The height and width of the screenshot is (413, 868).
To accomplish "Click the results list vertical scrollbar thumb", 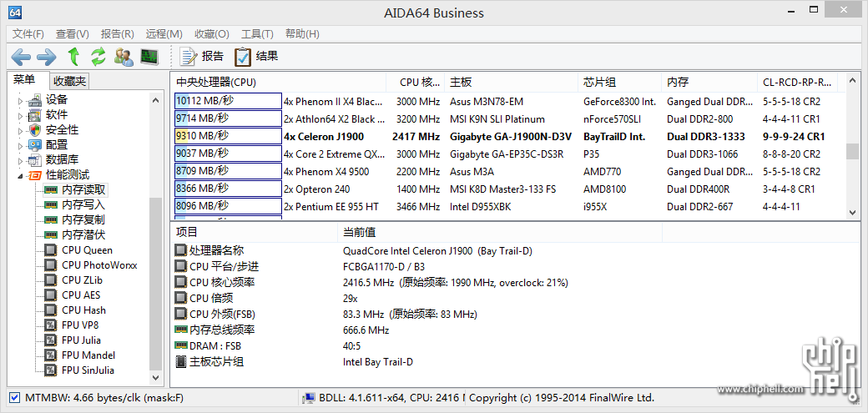I will tap(852, 151).
